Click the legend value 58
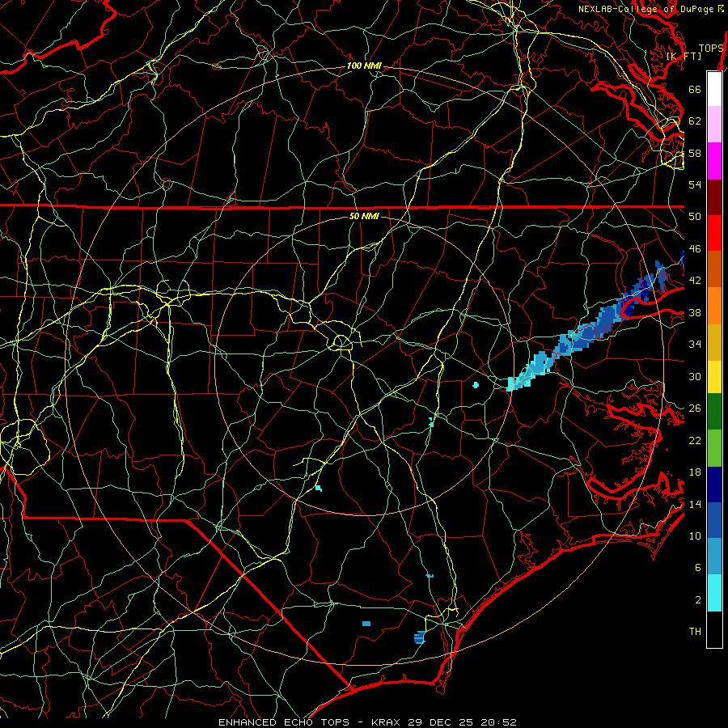The height and width of the screenshot is (728, 728). click(695, 153)
